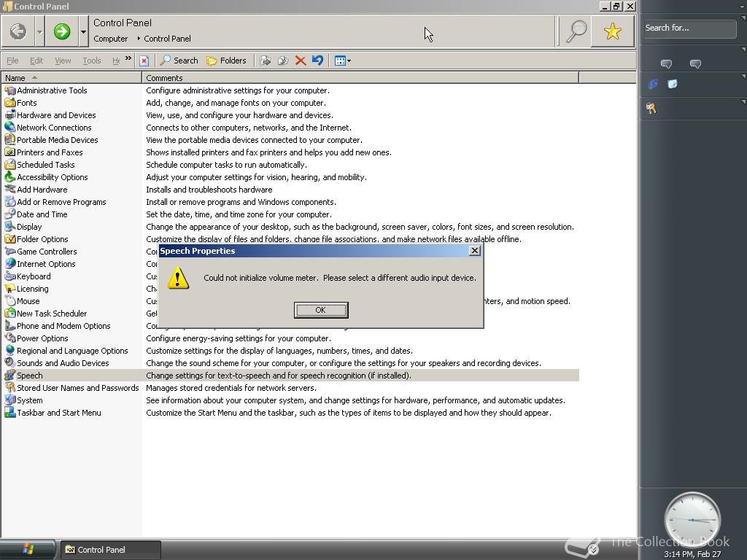Click the second speech bubble sidebar icon
Image resolution: width=747 pixels, height=560 pixels.
click(695, 64)
